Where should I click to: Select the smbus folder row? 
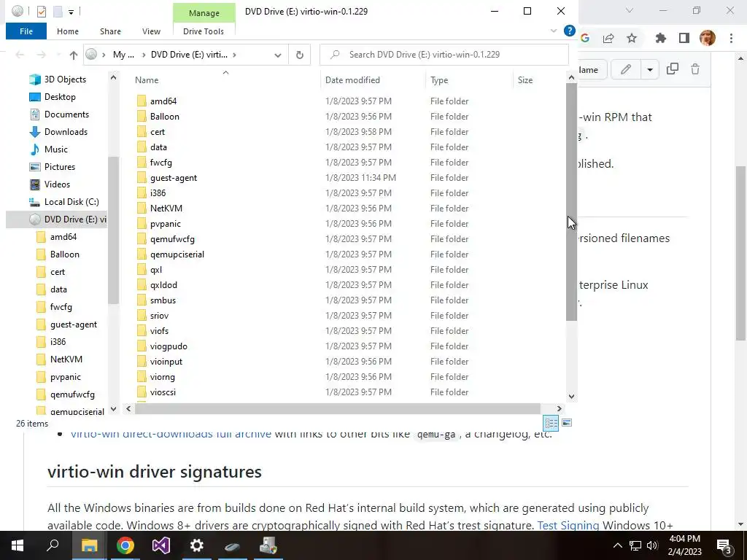pos(348,300)
